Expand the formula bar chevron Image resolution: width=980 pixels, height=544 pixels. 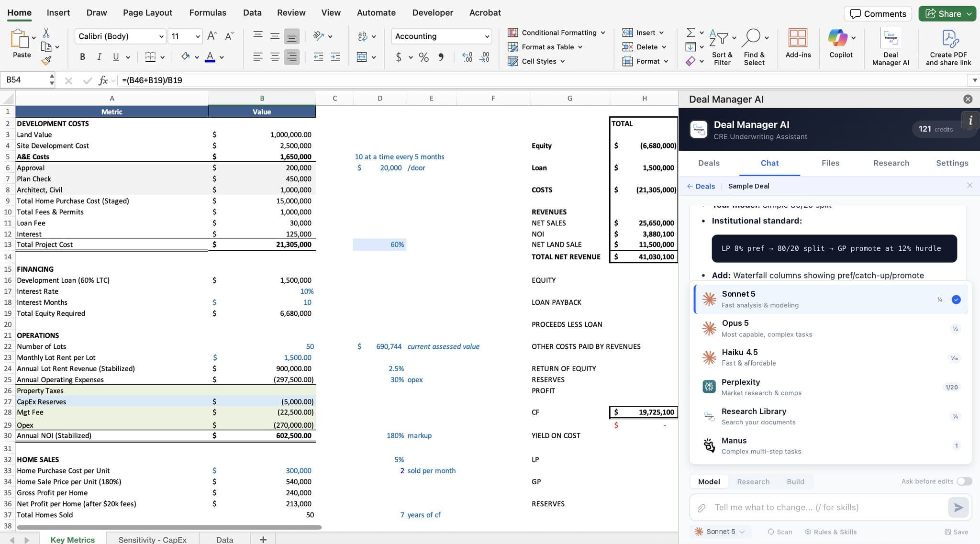pos(974,80)
